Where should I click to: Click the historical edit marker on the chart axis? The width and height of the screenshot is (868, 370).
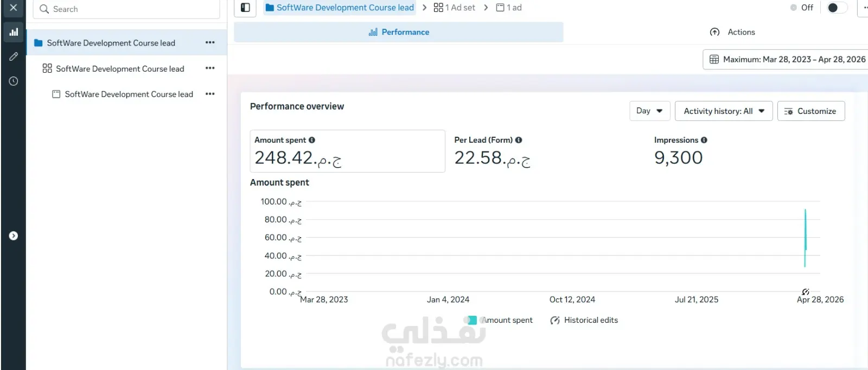click(806, 292)
